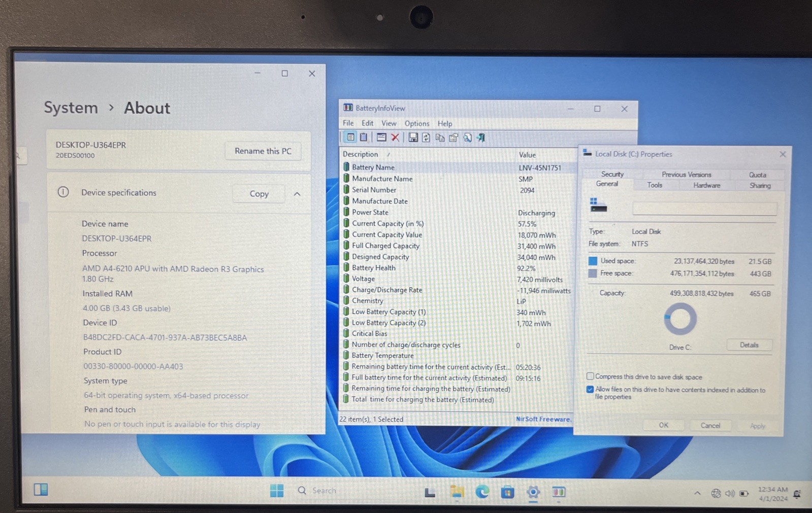812x513 pixels.
Task: Click the taskbar clock showing 12:34 AM
Action: tap(772, 494)
